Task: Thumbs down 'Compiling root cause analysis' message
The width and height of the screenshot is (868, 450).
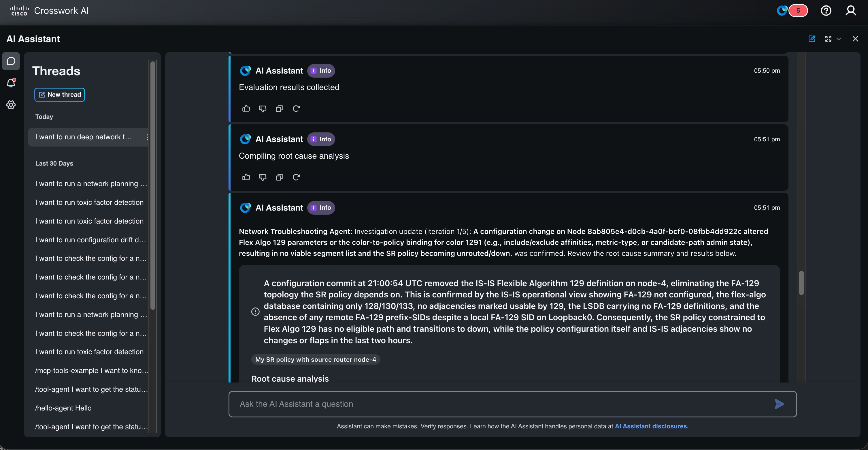Action: tap(263, 177)
